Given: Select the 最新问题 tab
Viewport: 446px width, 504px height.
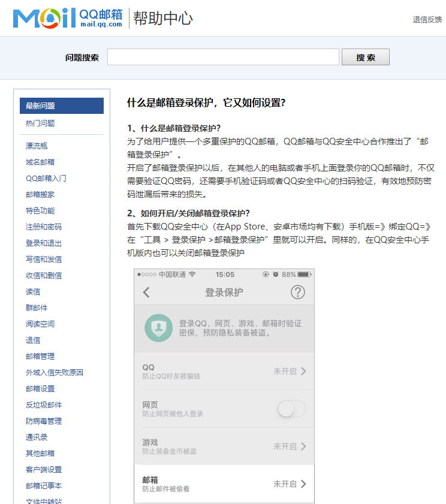Looking at the screenshot, I should tap(62, 105).
